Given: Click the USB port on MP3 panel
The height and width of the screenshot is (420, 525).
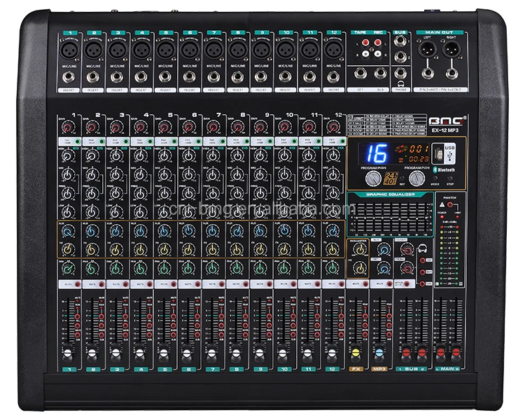Looking at the screenshot, I should 439,154.
